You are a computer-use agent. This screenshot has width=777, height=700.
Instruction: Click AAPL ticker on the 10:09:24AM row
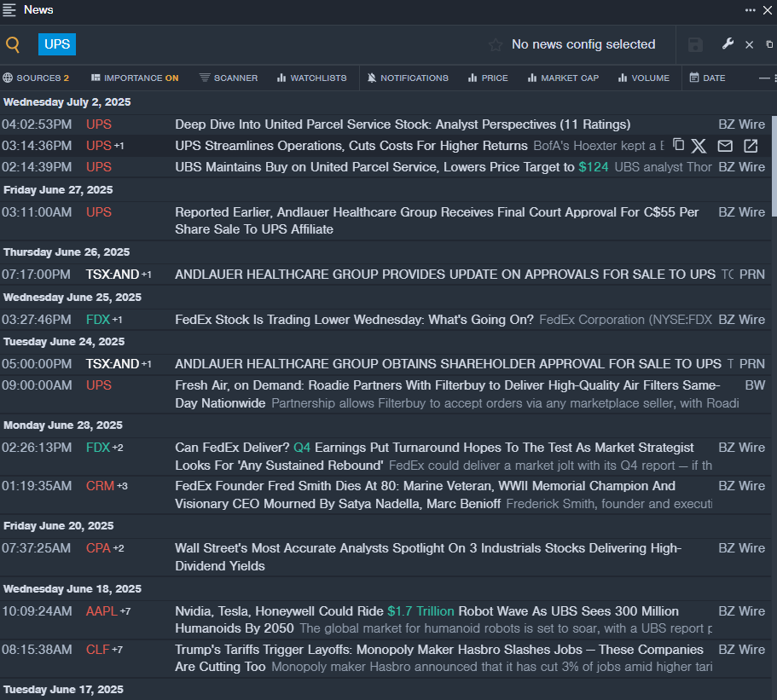click(101, 610)
